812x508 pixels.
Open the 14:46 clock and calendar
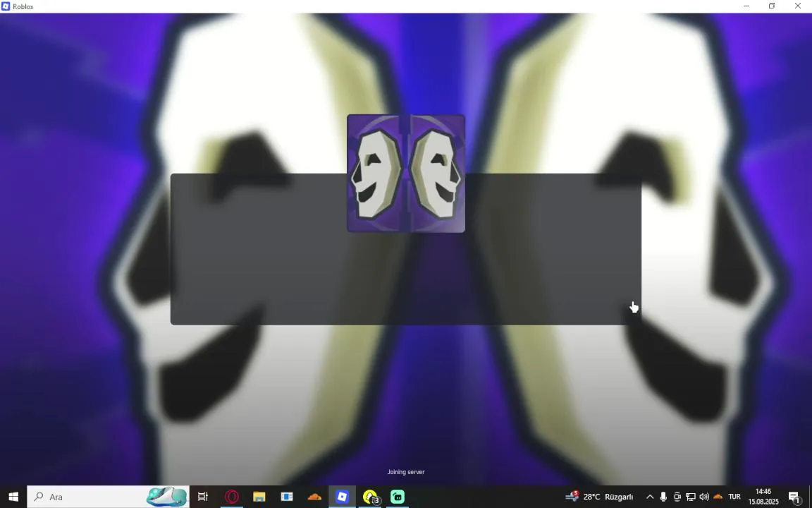(x=763, y=497)
